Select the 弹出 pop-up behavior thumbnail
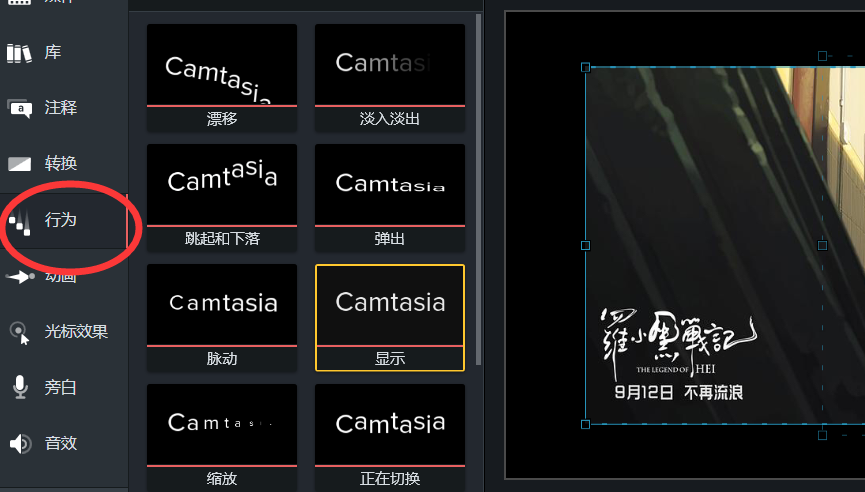The height and width of the screenshot is (492, 865). [x=390, y=197]
